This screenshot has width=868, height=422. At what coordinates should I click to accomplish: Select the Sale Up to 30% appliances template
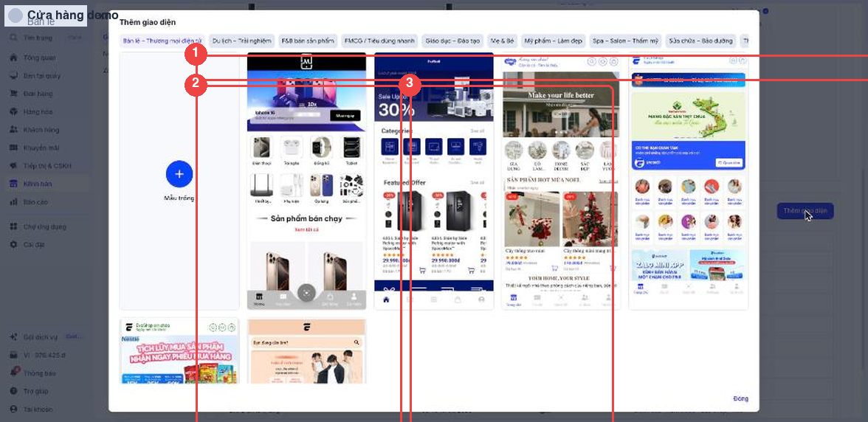pyautogui.click(x=434, y=181)
